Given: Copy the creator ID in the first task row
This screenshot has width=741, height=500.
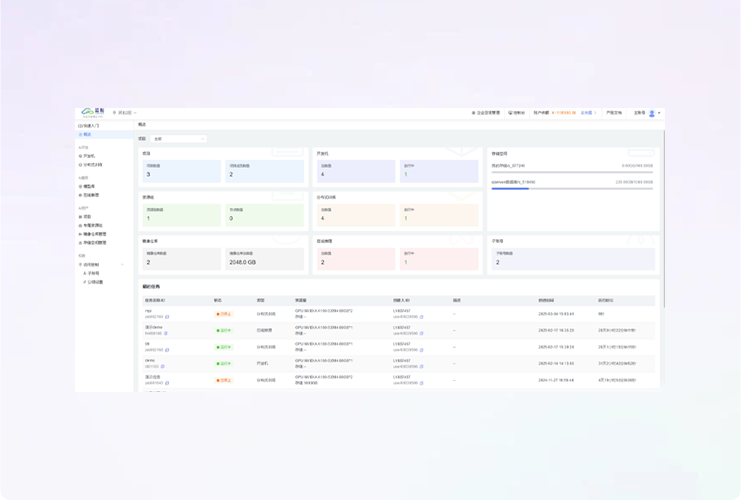Looking at the screenshot, I should point(422,317).
